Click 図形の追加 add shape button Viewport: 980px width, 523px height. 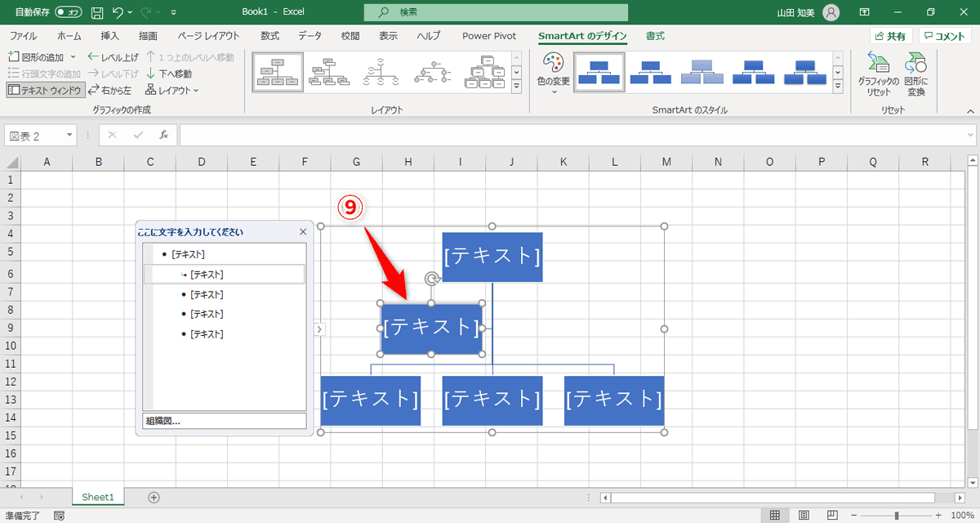tap(36, 57)
